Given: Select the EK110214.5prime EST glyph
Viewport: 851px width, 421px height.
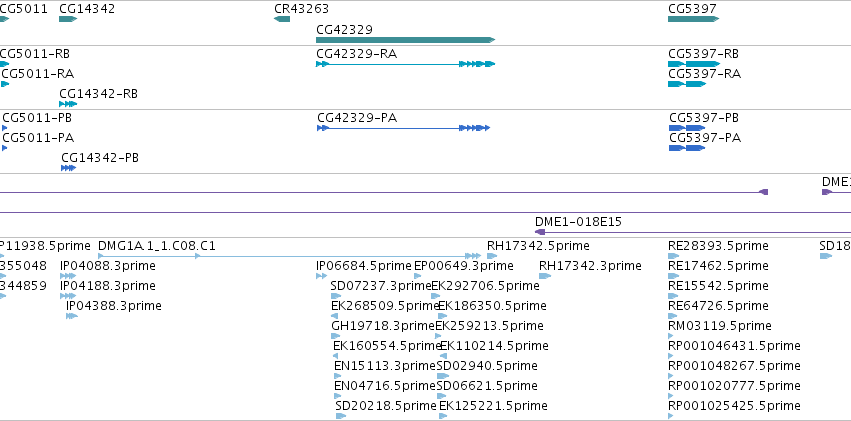Looking at the screenshot, I should [x=443, y=356].
